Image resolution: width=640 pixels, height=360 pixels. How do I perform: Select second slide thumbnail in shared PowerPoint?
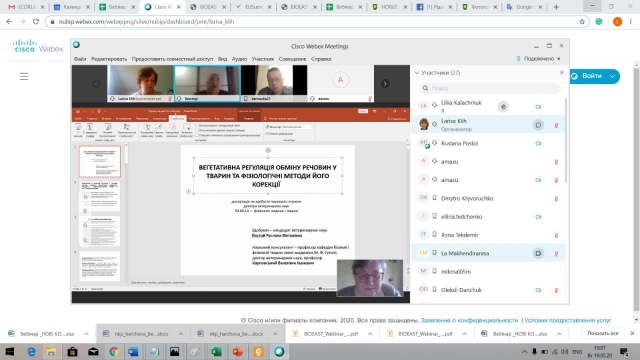[x=100, y=196]
